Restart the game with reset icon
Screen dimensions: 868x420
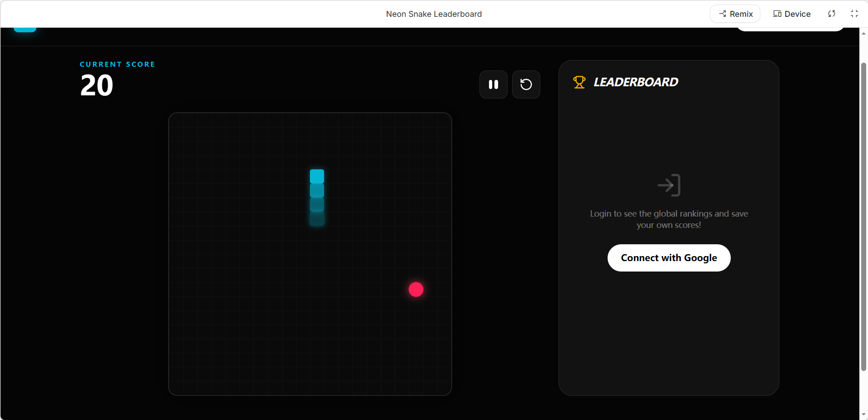tap(526, 84)
